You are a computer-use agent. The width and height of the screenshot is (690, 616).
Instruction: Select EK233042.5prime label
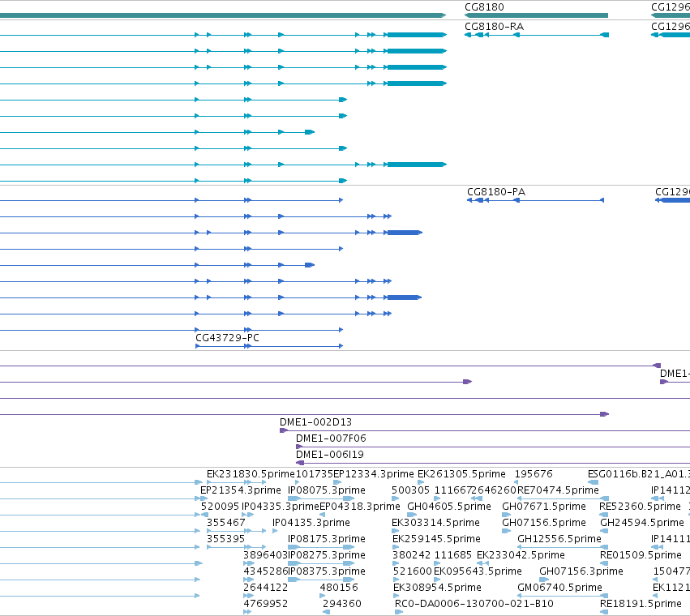point(521,555)
